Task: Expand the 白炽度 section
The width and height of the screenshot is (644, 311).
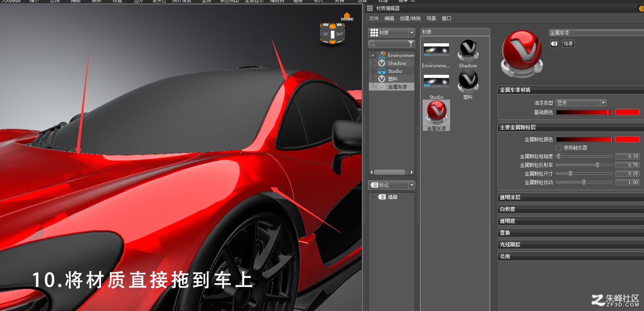Action: pos(570,209)
